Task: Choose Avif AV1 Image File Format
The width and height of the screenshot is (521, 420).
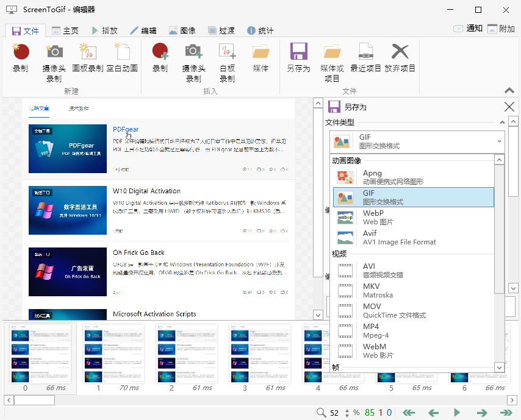Action: click(414, 237)
